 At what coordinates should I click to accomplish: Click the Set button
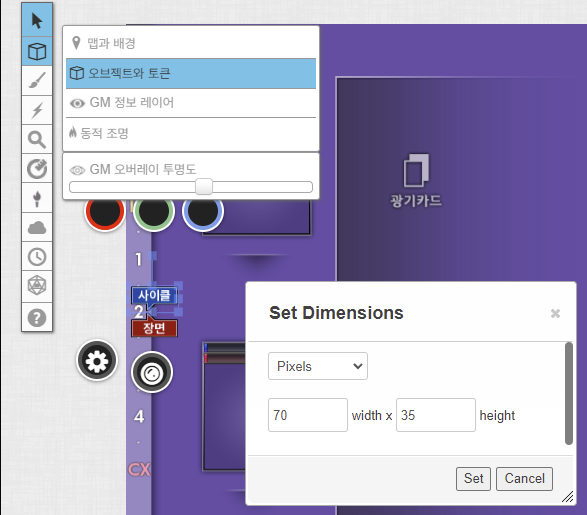(473, 479)
